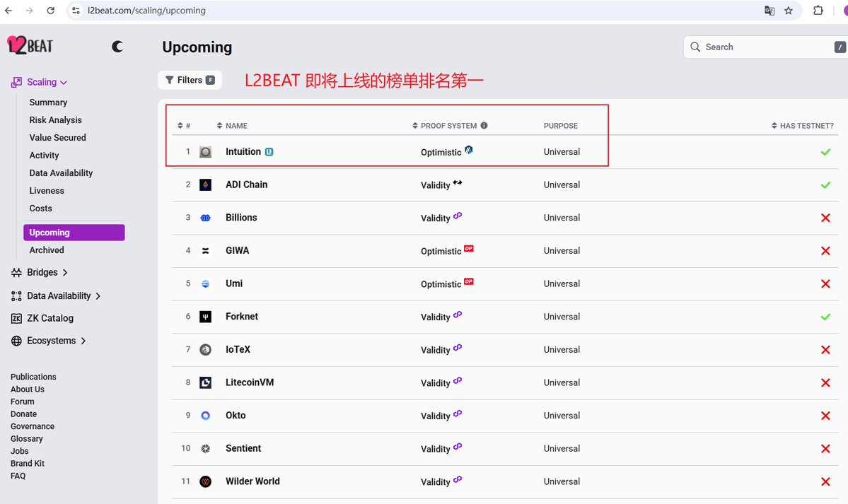Expand the Ecosystems sidebar section
This screenshot has height=504, width=848.
(x=83, y=341)
